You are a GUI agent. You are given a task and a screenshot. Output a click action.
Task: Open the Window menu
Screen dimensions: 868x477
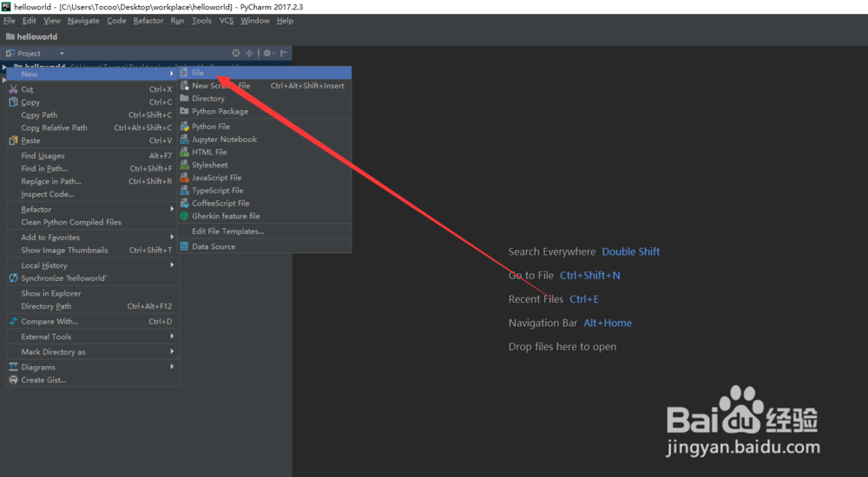pyautogui.click(x=254, y=21)
